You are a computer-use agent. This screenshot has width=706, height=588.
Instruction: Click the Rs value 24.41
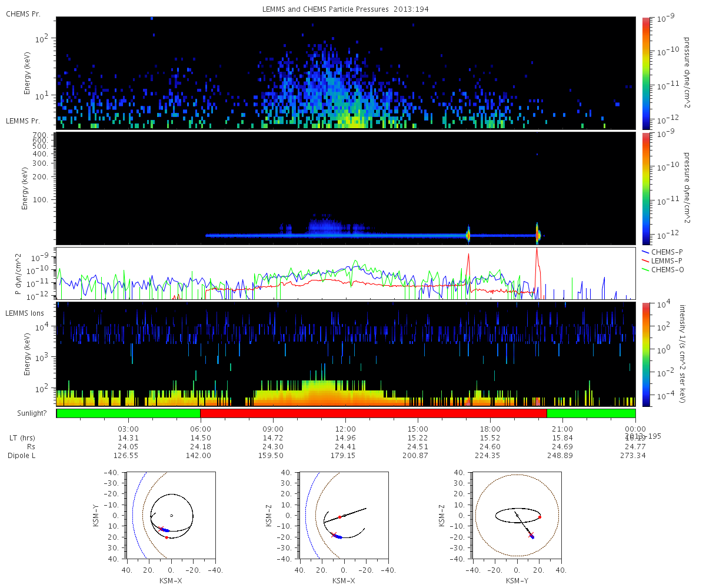pyautogui.click(x=345, y=447)
